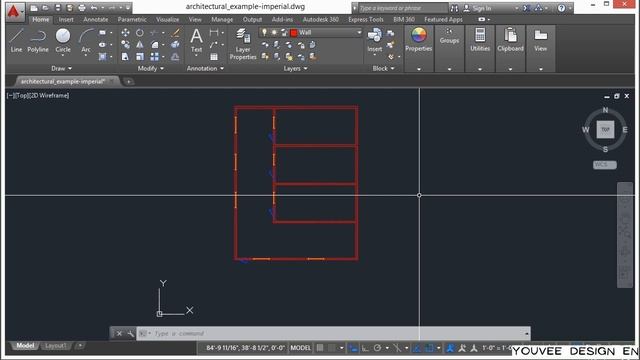Select the Line tool
The image size is (640, 360).
click(16, 40)
